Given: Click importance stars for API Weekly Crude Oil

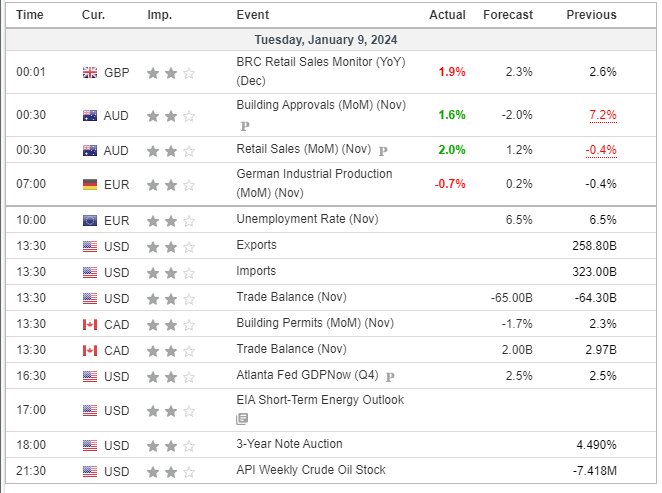Looking at the screenshot, I should [x=171, y=471].
